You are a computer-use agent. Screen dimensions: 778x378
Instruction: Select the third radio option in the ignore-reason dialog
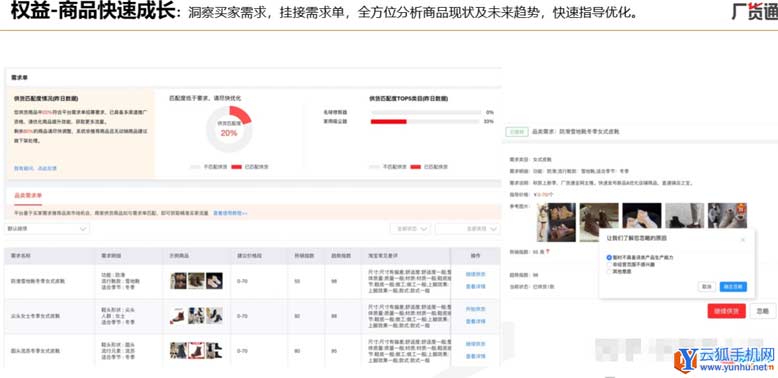[x=609, y=271]
